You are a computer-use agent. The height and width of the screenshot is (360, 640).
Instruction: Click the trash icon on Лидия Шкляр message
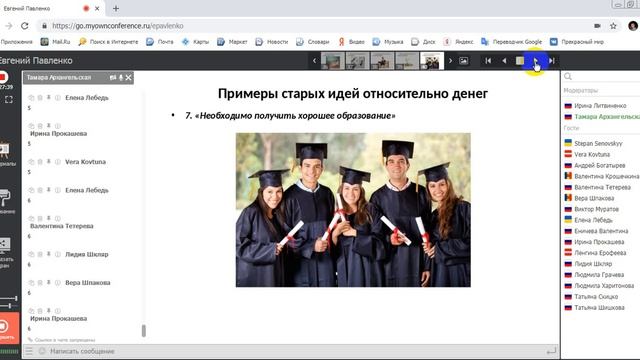click(40, 254)
